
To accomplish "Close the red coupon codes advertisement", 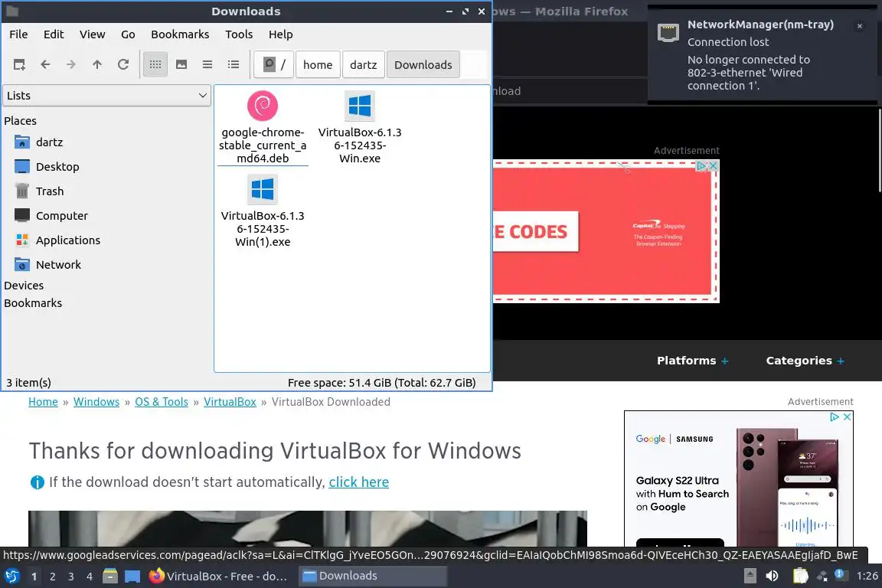I will [714, 166].
